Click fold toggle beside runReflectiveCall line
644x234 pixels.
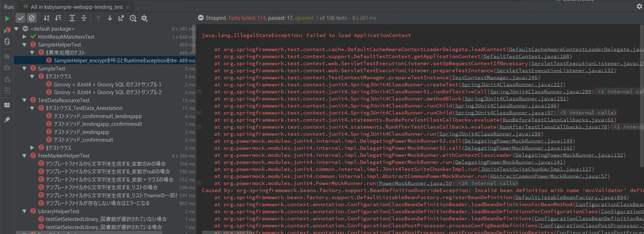tap(199, 92)
